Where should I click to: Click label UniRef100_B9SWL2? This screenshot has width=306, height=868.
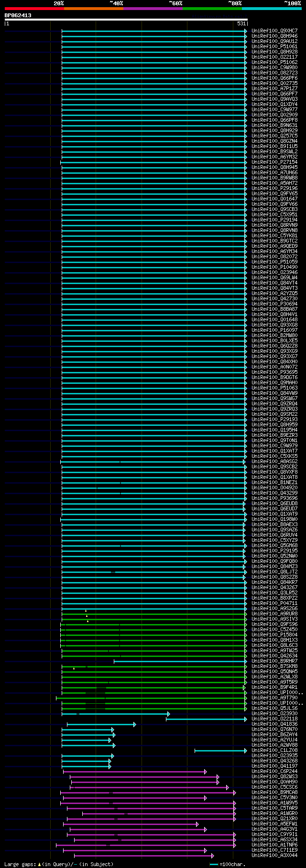pos(274,151)
